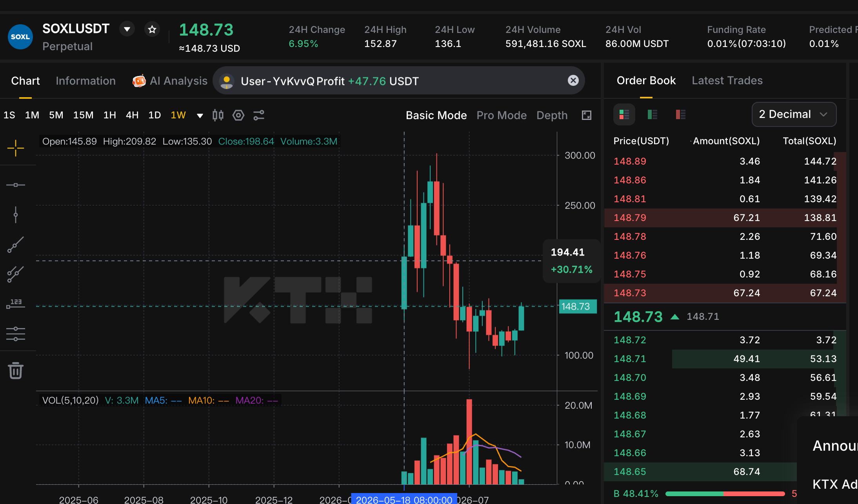Switch to the Information tab
Viewport: 858px width, 504px height.
[85, 81]
